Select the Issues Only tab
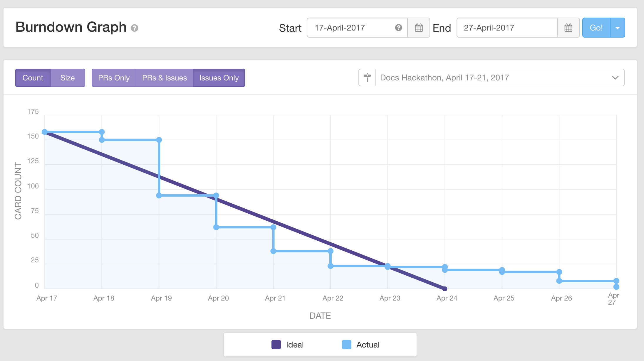 219,77
